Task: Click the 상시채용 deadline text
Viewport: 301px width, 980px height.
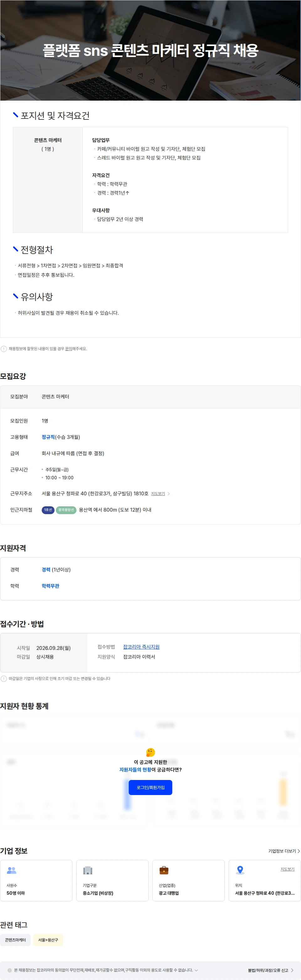Action: tap(45, 657)
